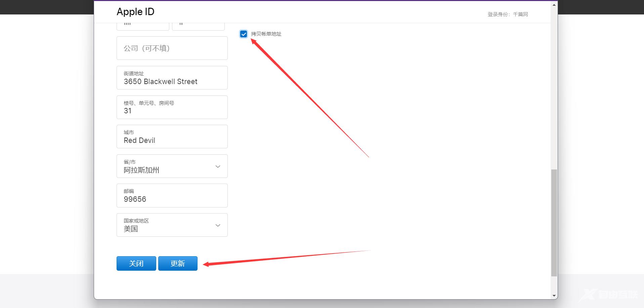Click the 楼号、单元号、房间号 field
644x308 pixels.
[172, 107]
